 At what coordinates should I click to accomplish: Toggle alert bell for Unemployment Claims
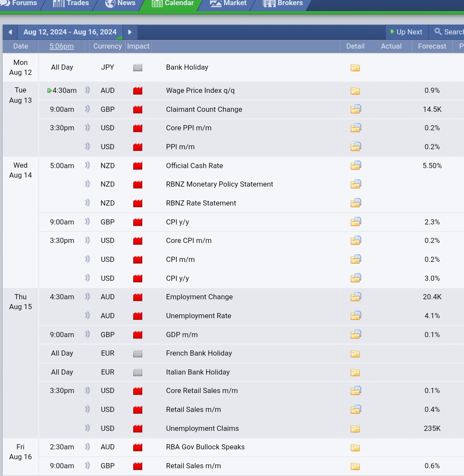tap(87, 428)
